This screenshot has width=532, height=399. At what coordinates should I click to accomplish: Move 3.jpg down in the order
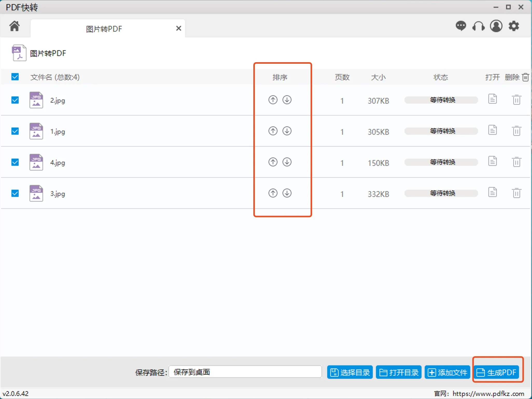coord(287,193)
